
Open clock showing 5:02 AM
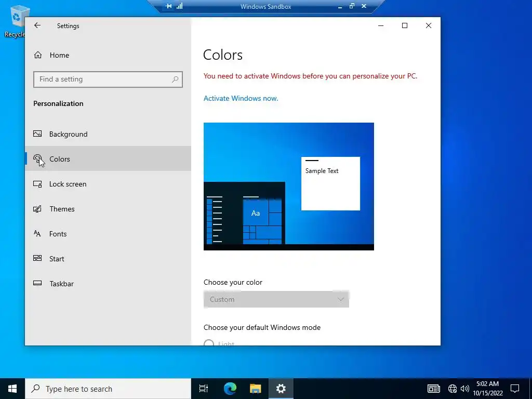tap(488, 389)
